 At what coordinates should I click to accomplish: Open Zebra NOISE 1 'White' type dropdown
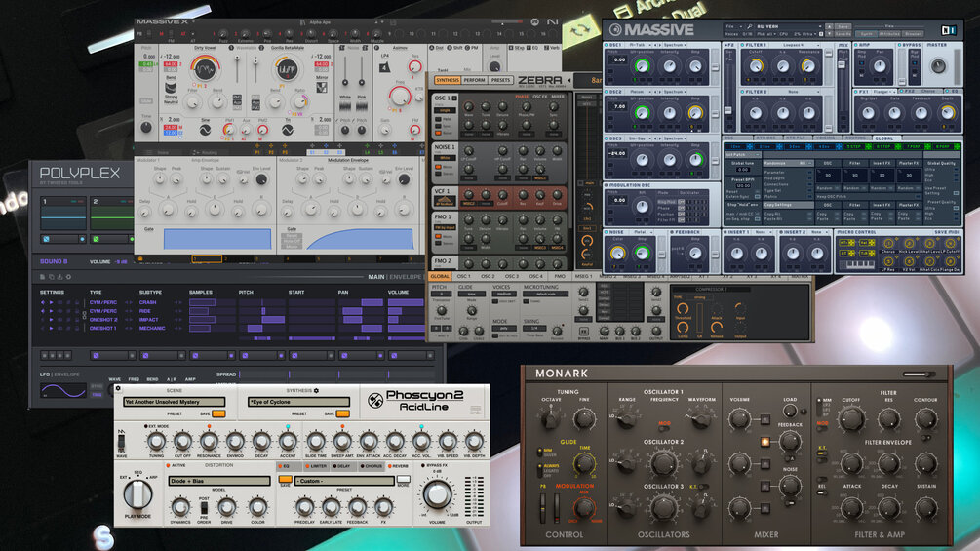(x=445, y=160)
